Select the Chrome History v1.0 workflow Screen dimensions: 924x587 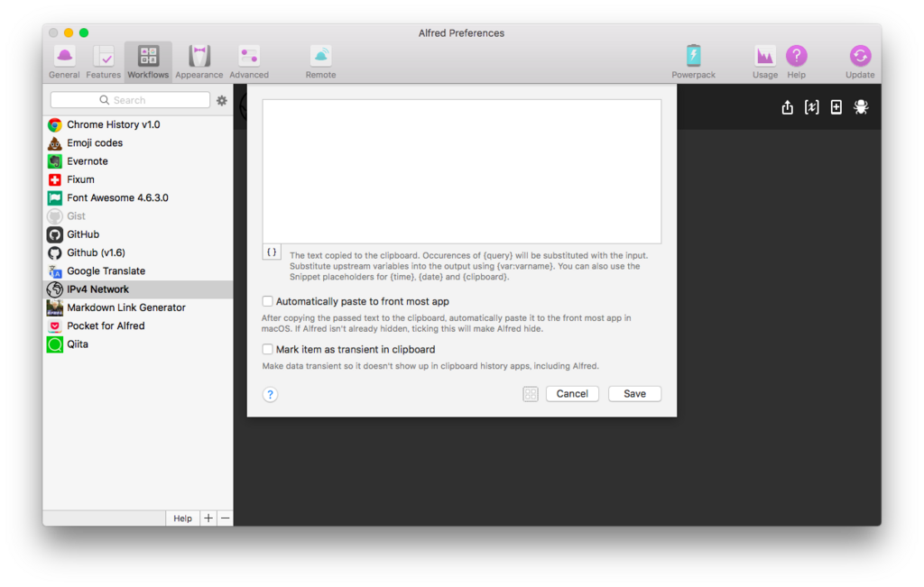coord(138,124)
